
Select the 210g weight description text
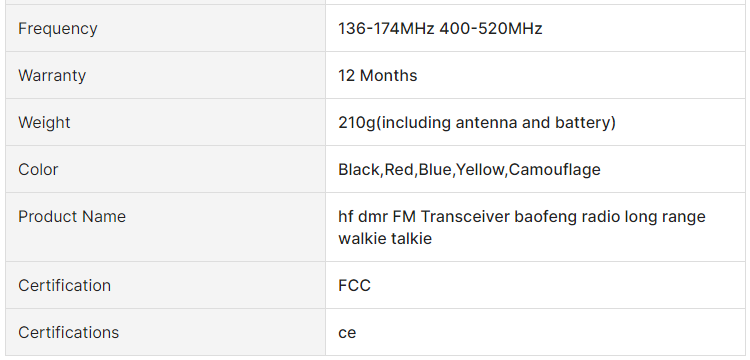[477, 123]
